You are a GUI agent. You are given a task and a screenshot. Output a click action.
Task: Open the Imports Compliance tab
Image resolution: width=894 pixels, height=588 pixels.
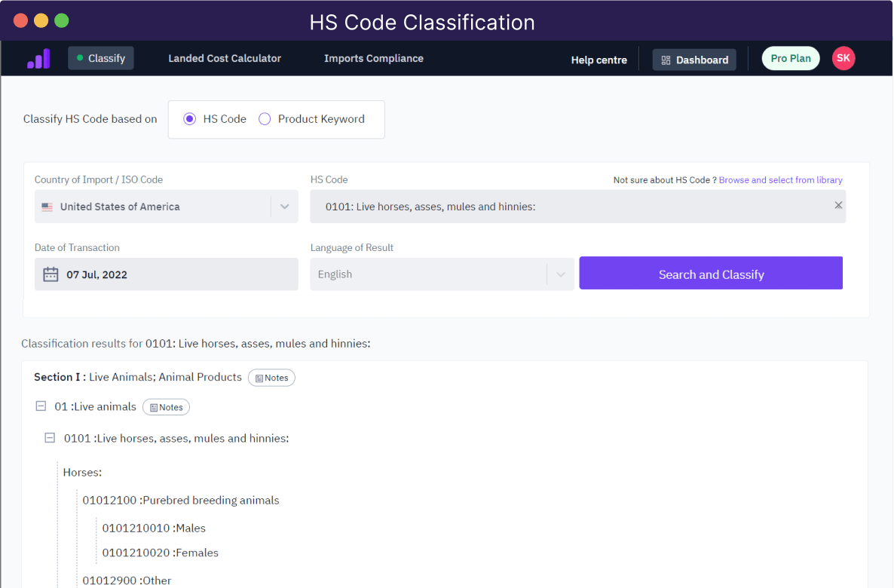pyautogui.click(x=373, y=58)
